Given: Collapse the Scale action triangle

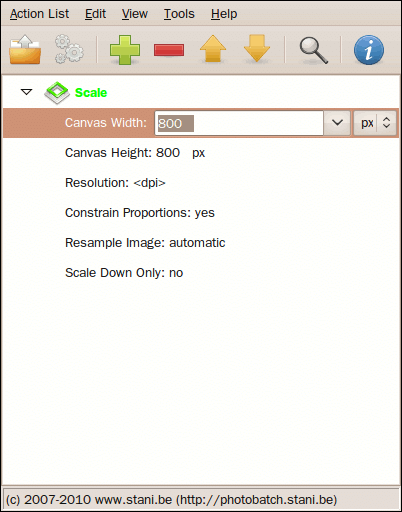Looking at the screenshot, I should [x=26, y=92].
